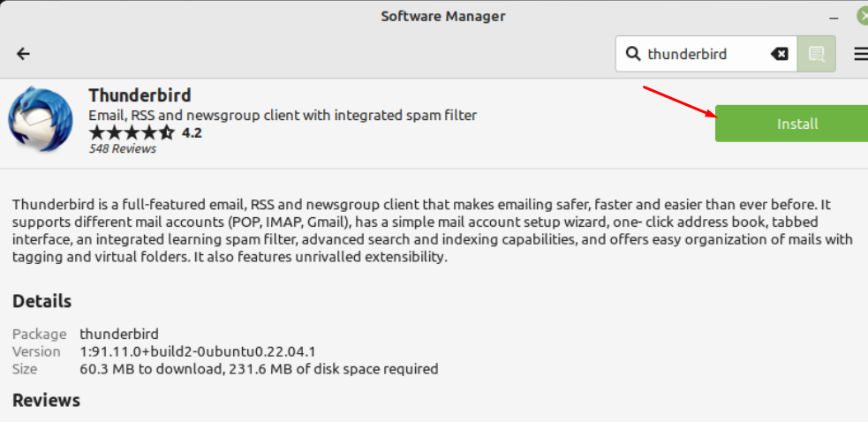
Task: Click the Thunderbird full description paragraph
Action: coord(433,231)
